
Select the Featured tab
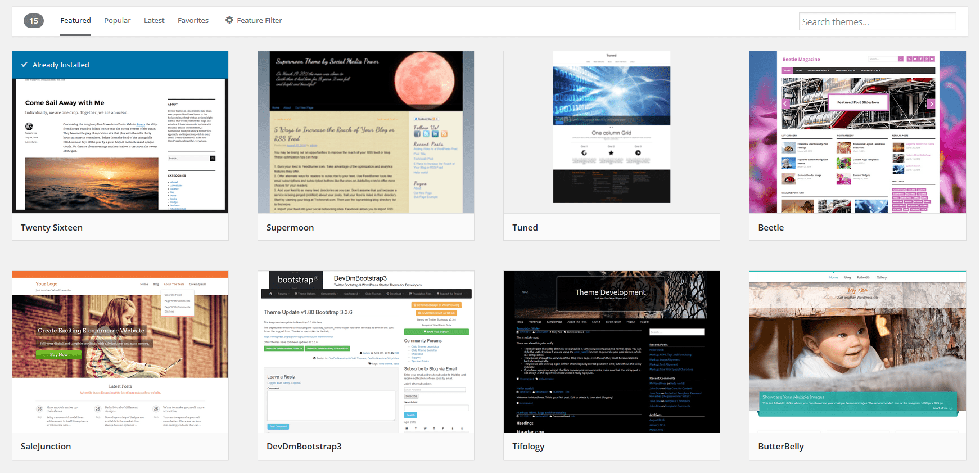coord(75,21)
